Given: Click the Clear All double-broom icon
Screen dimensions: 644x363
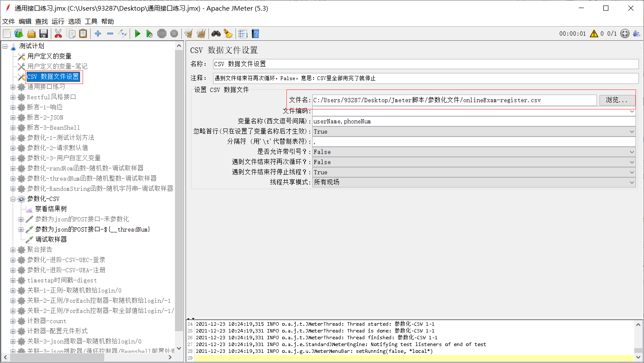Looking at the screenshot, I should [201, 34].
